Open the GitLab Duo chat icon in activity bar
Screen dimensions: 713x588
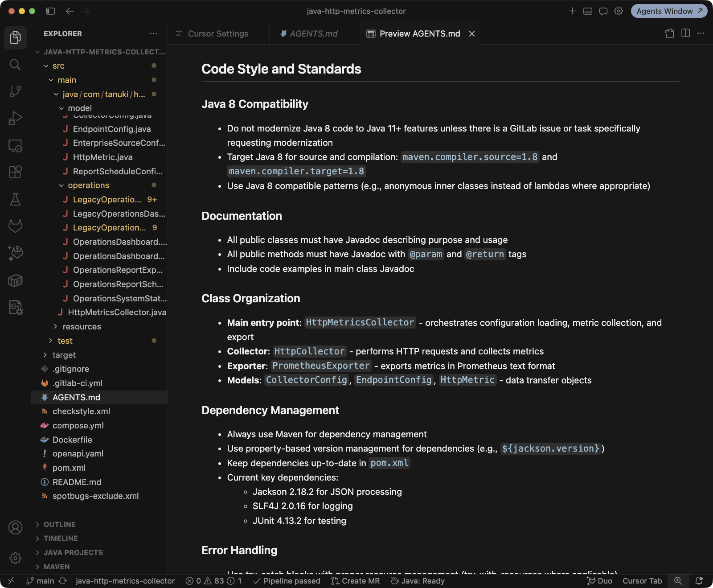coord(15,253)
